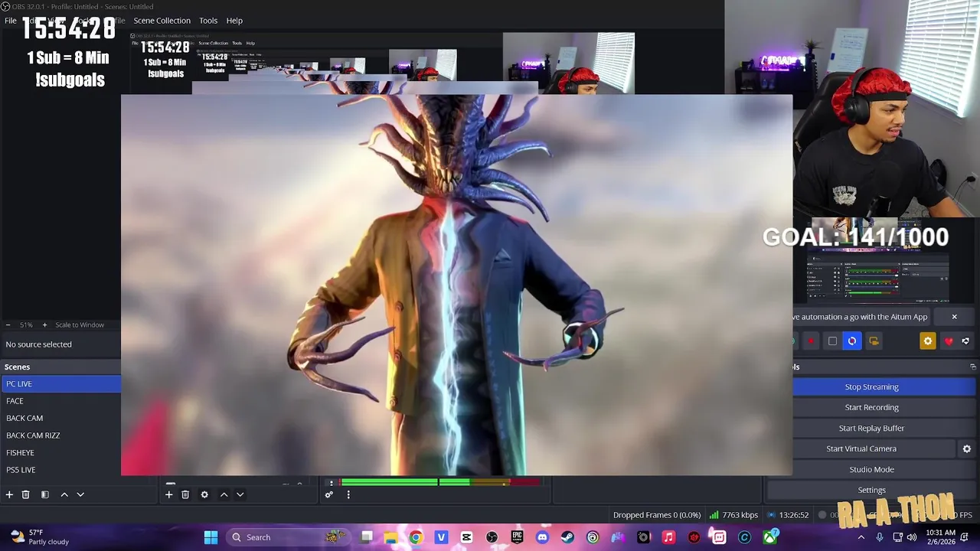Move scene down with arrow icon
The width and height of the screenshot is (980, 551).
pos(80,495)
